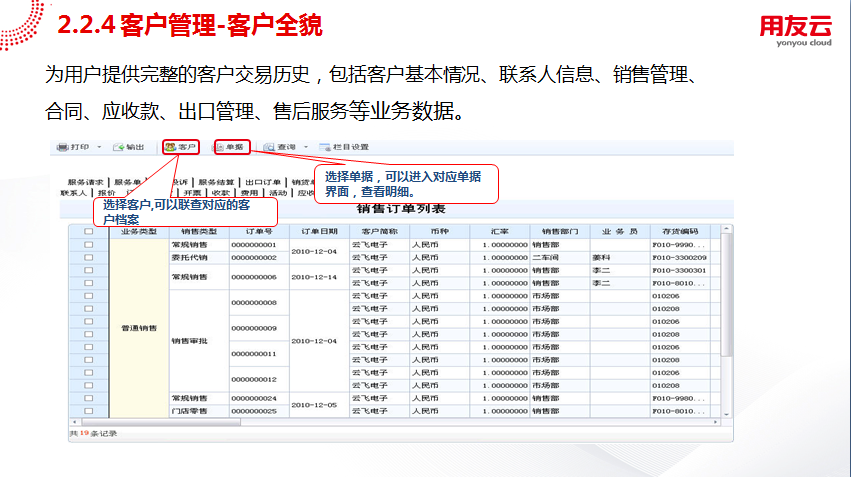Open the 客户 (Customer) toolbar button
Screen dimensions: 851x477
(181, 147)
